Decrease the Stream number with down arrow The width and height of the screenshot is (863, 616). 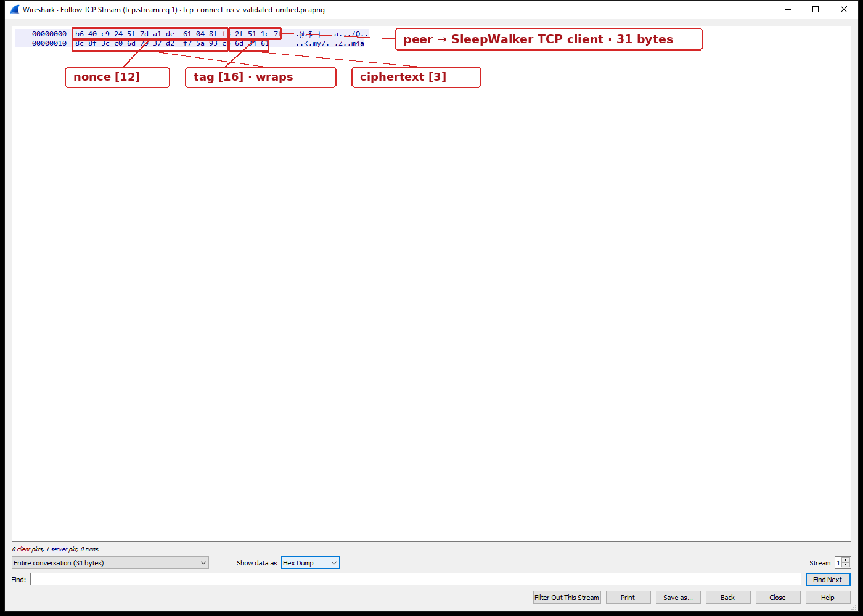pos(846,565)
